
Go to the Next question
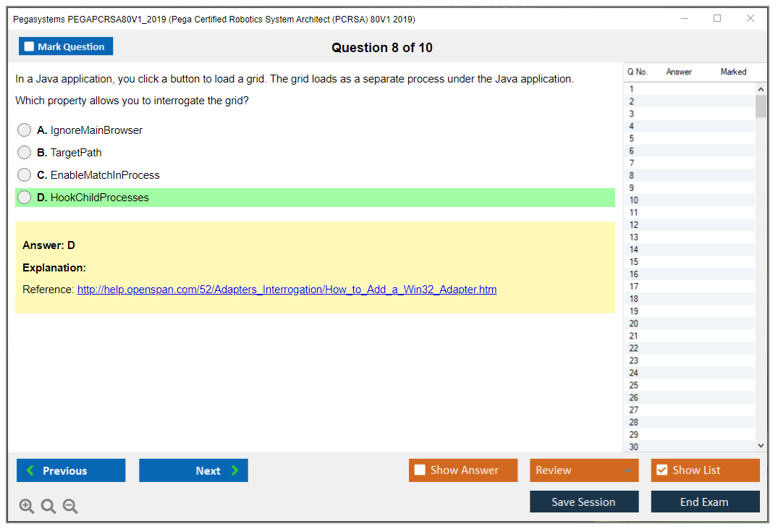[x=193, y=470]
